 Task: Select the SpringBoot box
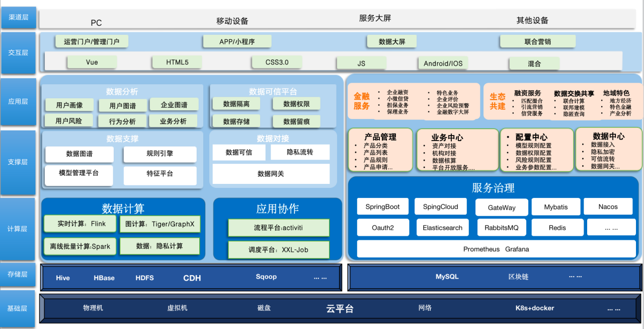(x=383, y=207)
